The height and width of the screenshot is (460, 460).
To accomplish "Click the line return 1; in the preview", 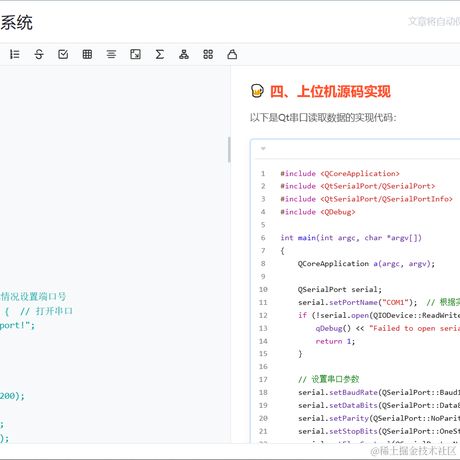I will point(335,341).
